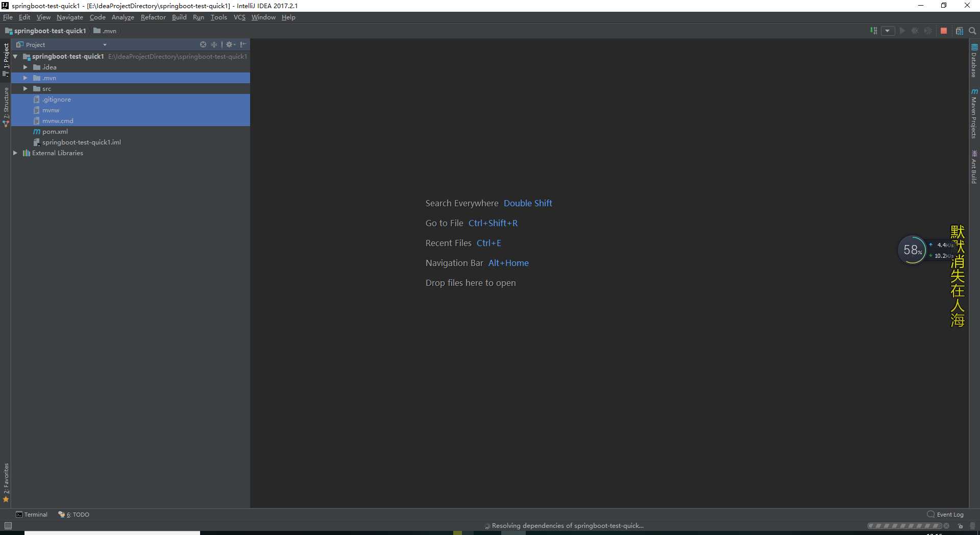Click Ctrl+Shift+R shortcut hint text
Viewport: 980px width, 535px height.
tap(493, 223)
